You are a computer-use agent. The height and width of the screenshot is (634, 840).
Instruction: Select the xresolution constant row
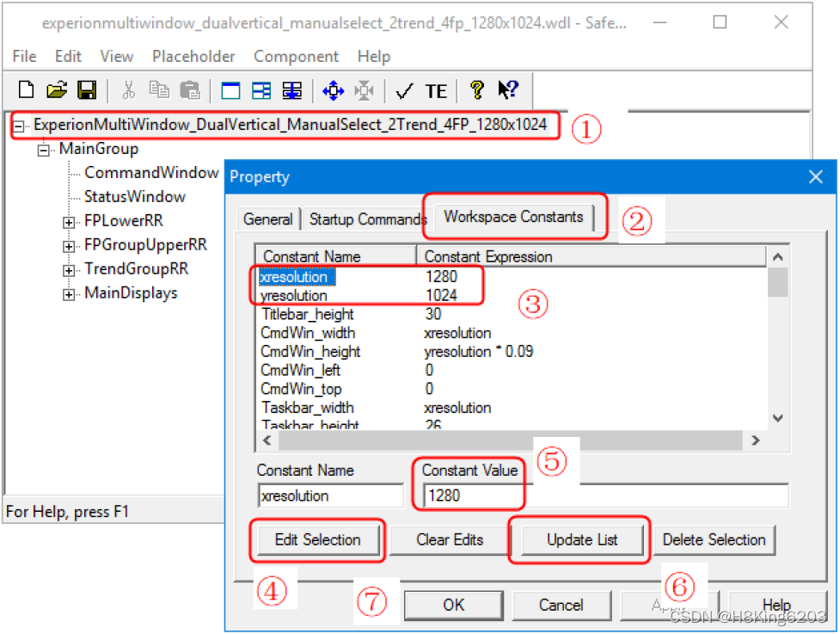coord(512,276)
